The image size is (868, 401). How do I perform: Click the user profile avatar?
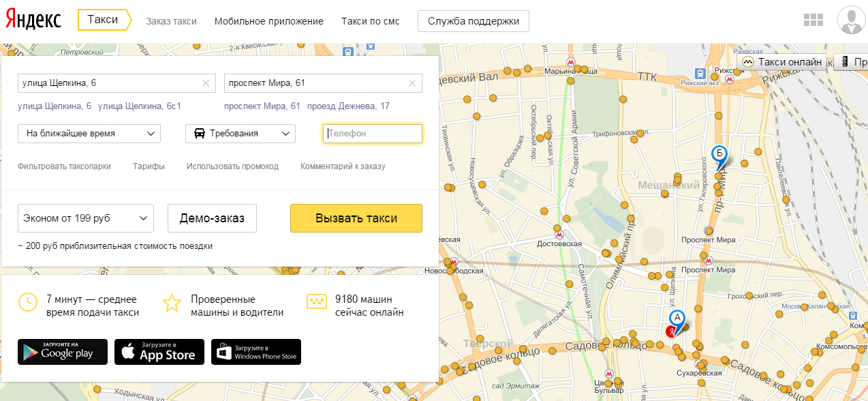[x=852, y=20]
